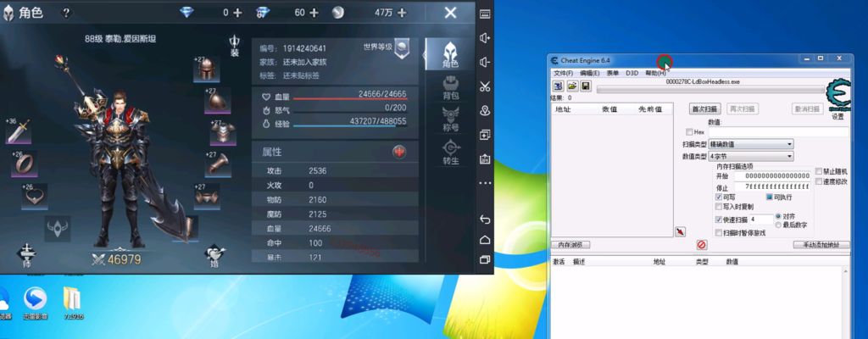Switch to the 称号 title tab in game
868x339 pixels.
451,119
